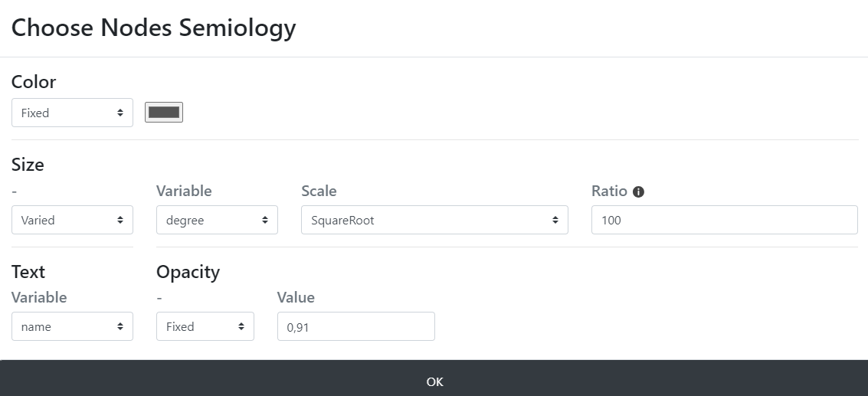This screenshot has width=868, height=396.
Task: Click the Value label under Opacity
Action: pyautogui.click(x=296, y=297)
